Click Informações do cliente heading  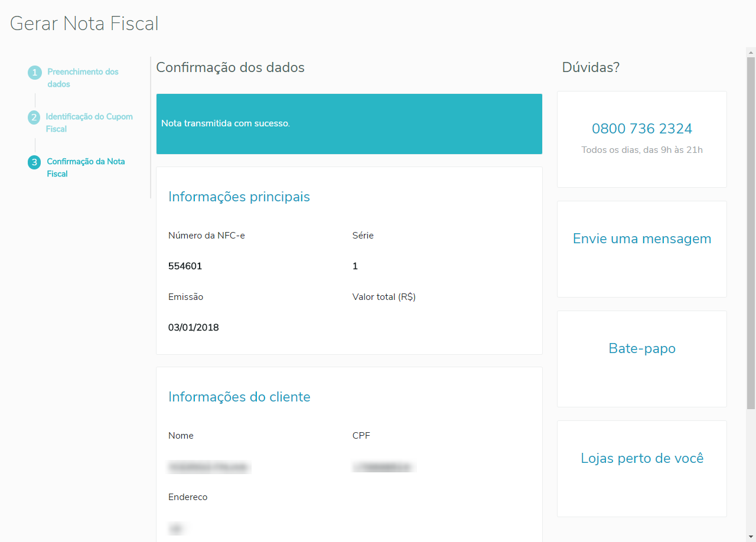point(239,397)
